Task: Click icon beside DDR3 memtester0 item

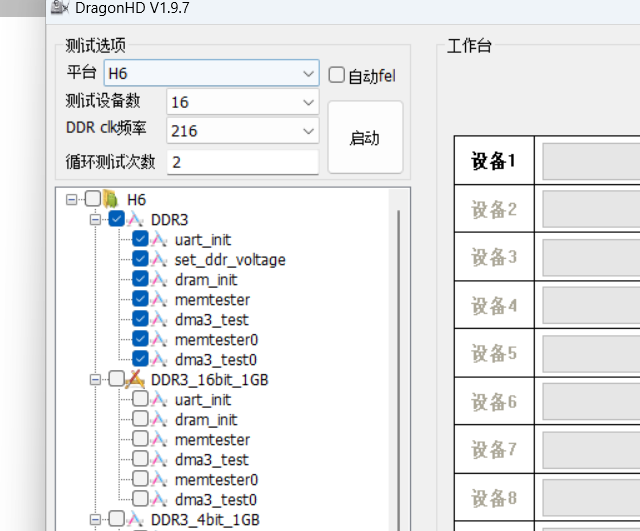Action: coord(159,340)
